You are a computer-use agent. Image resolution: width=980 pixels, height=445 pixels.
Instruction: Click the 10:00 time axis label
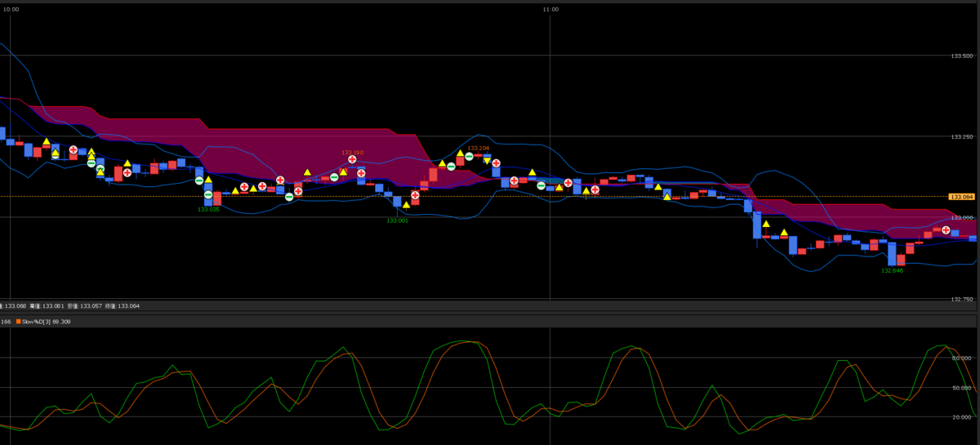(x=11, y=9)
